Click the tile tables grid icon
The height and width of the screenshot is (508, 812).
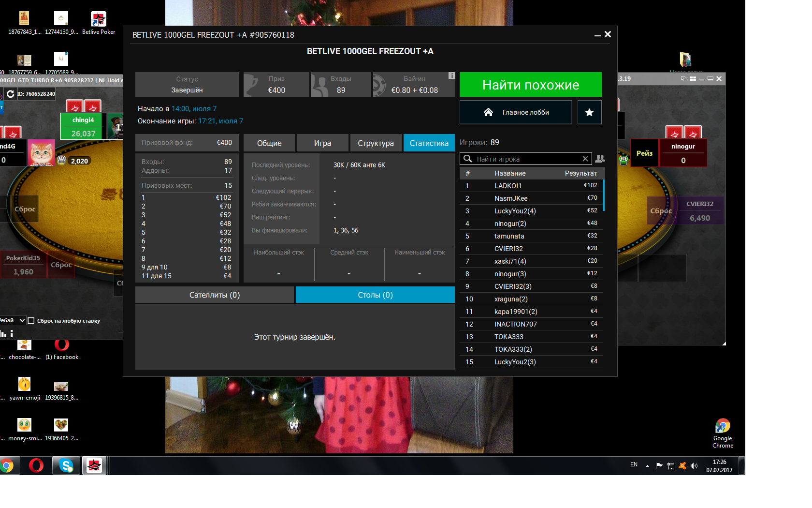693,79
